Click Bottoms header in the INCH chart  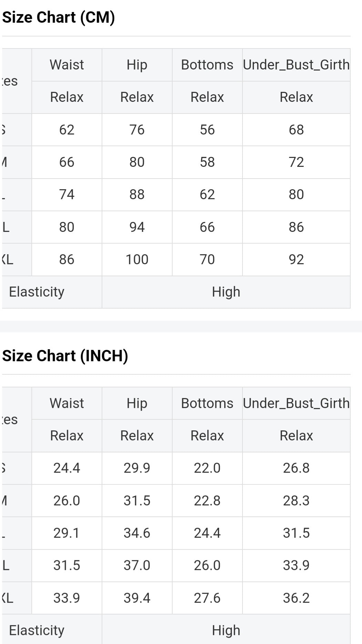click(x=207, y=403)
